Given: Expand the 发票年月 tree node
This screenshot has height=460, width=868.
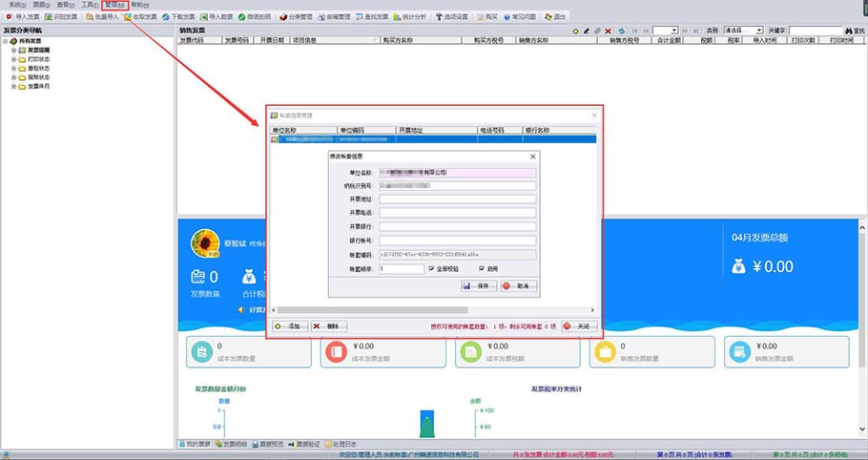Looking at the screenshot, I should 14,87.
